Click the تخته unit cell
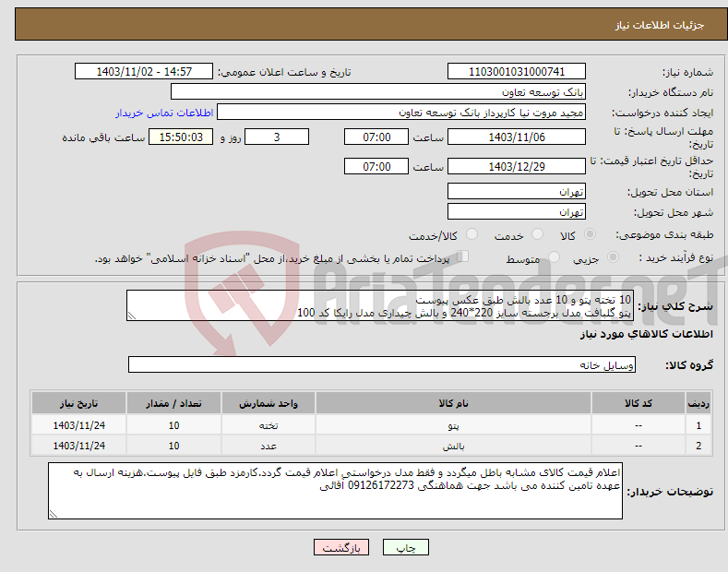728x572 pixels. coord(269,425)
